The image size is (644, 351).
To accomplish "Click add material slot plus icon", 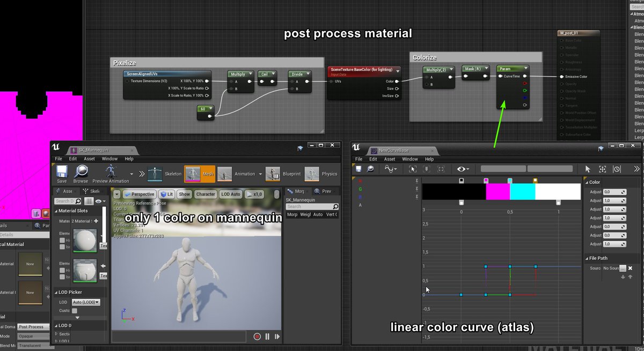I will coord(96,221).
